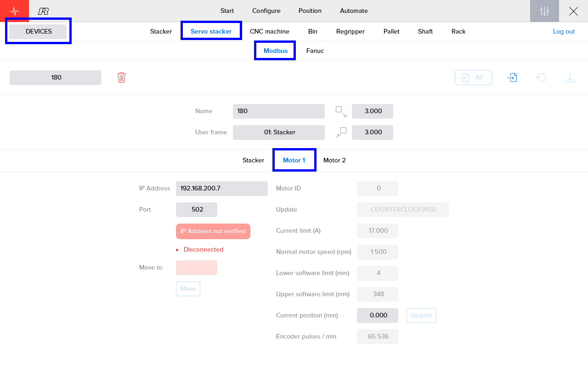Image resolution: width=588 pixels, height=368 pixels.
Task: Edit the Current position 0.000 field
Action: tap(378, 316)
